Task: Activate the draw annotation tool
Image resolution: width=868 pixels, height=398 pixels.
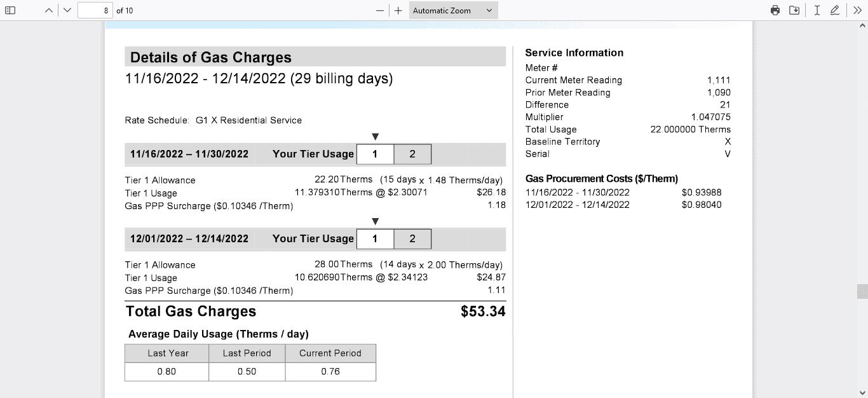Action: tap(835, 10)
